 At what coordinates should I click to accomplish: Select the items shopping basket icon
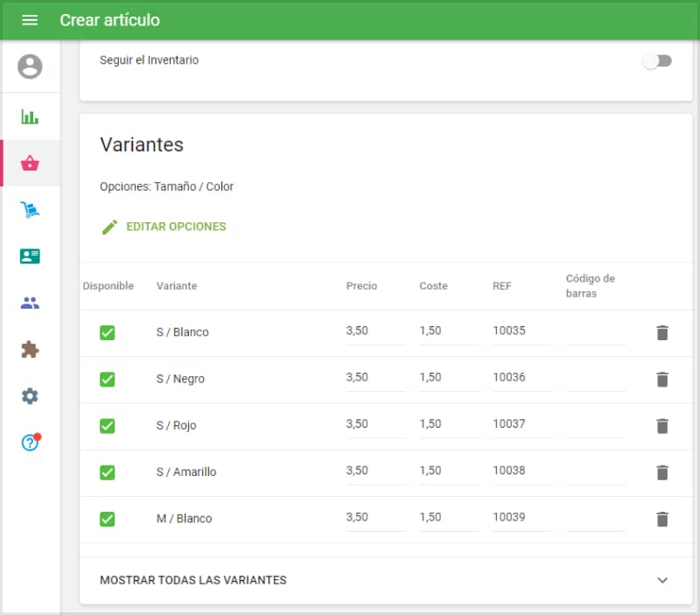pos(30,163)
